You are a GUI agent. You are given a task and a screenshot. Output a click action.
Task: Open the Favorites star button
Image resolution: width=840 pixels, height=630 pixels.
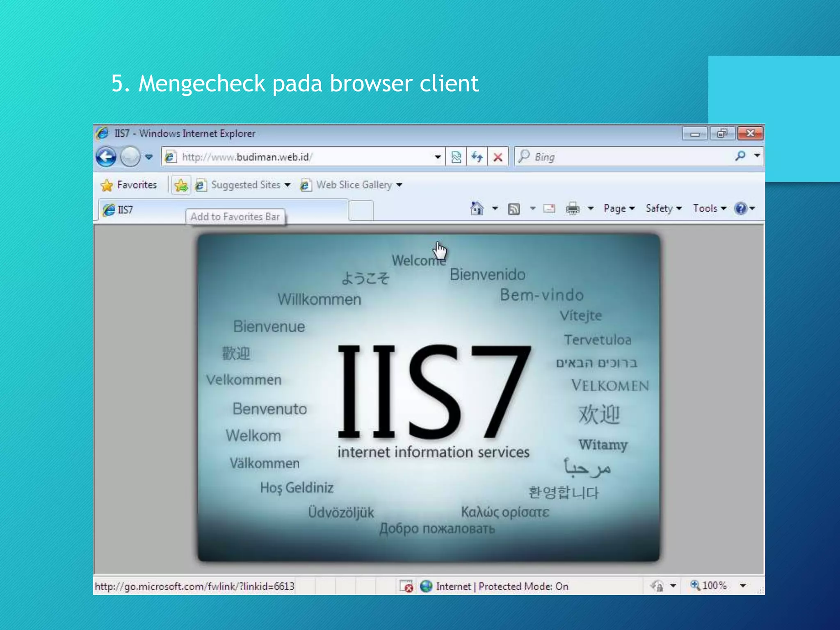129,185
